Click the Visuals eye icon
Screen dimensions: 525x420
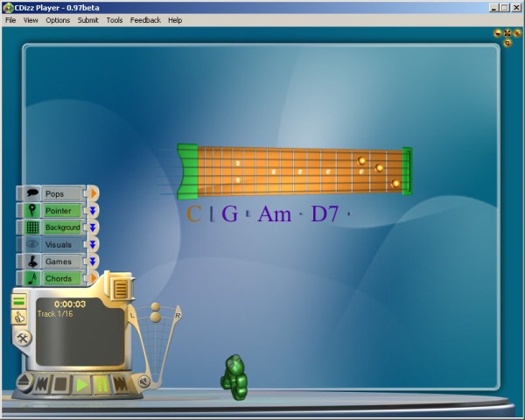pyautogui.click(x=32, y=244)
